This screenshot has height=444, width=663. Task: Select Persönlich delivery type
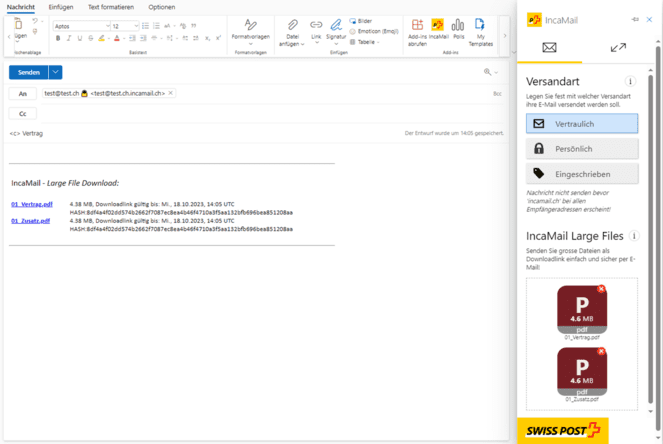[582, 149]
